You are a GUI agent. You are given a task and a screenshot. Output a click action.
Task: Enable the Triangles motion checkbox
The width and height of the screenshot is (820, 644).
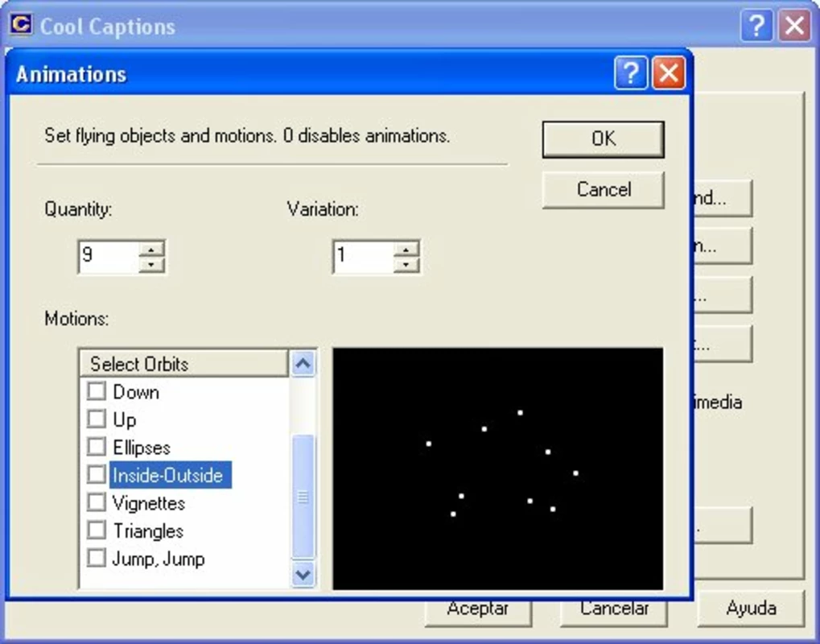tap(97, 530)
